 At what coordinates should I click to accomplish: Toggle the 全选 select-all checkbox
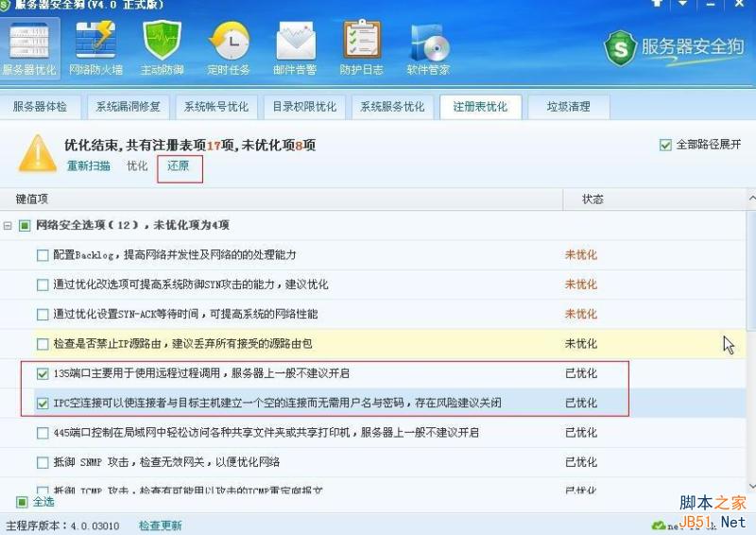coord(22,502)
